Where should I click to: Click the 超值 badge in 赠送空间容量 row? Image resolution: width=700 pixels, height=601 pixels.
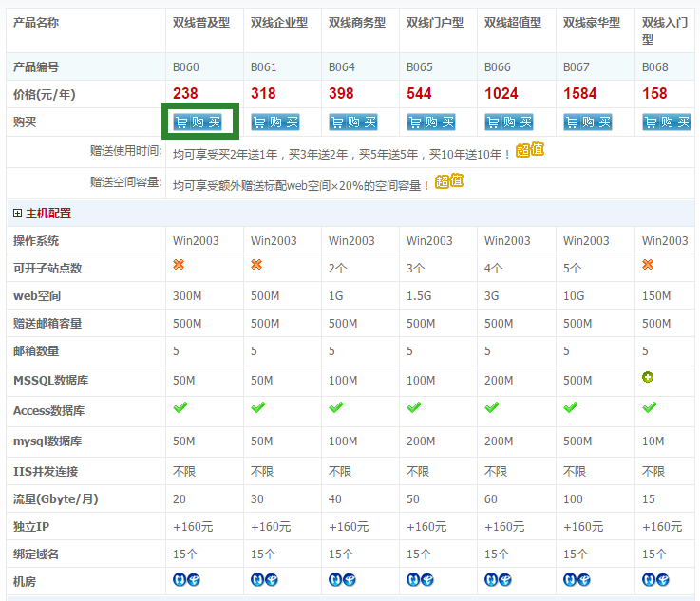(449, 182)
